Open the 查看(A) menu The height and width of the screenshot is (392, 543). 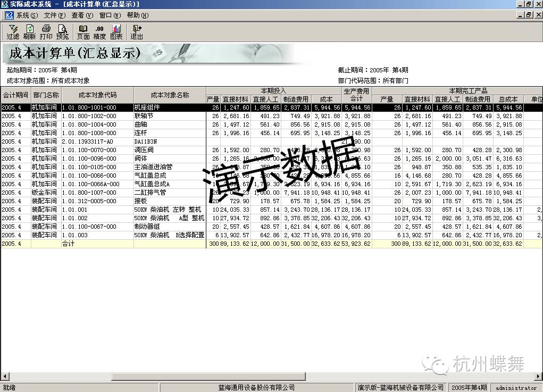pyautogui.click(x=82, y=15)
